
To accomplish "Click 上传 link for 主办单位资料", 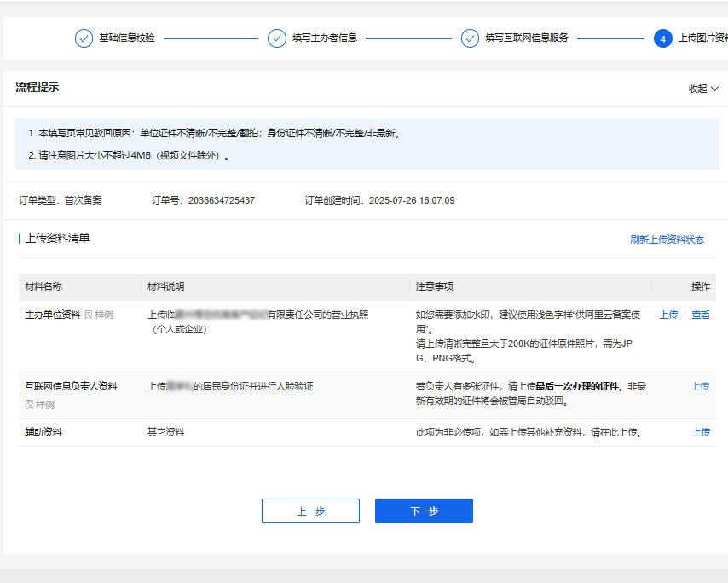I will (x=668, y=314).
